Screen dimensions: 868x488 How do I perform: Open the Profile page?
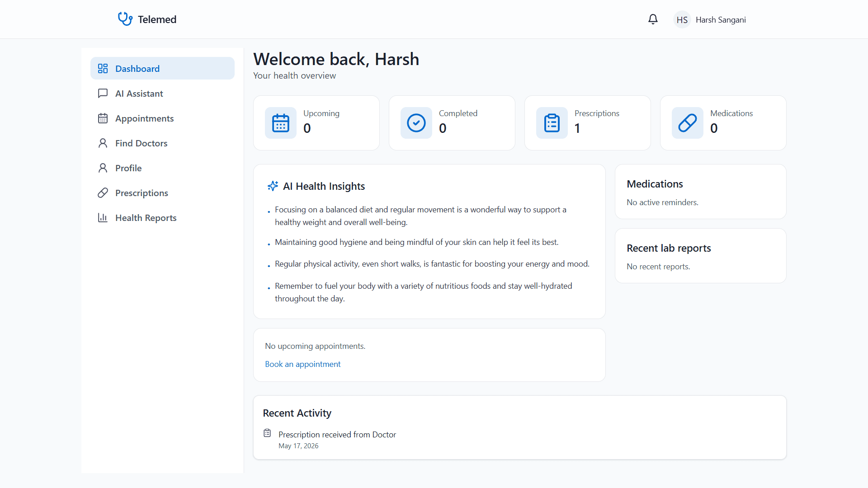162,168
